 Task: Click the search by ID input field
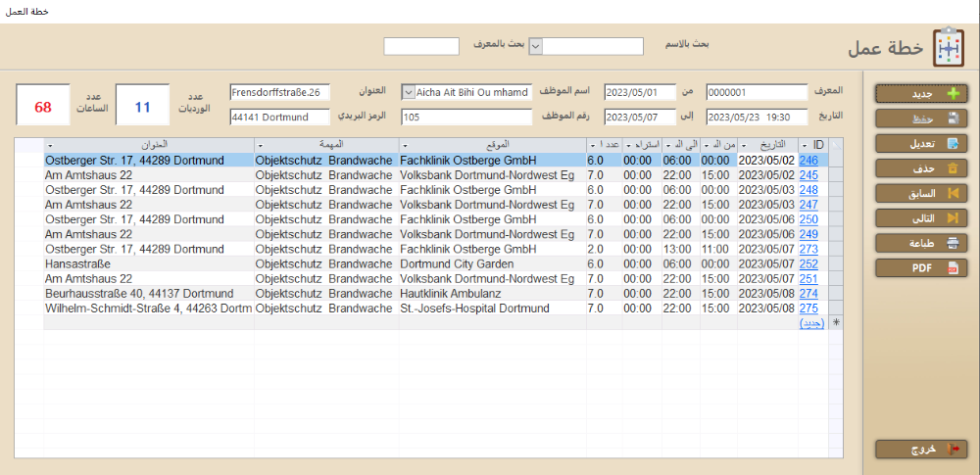click(x=421, y=46)
